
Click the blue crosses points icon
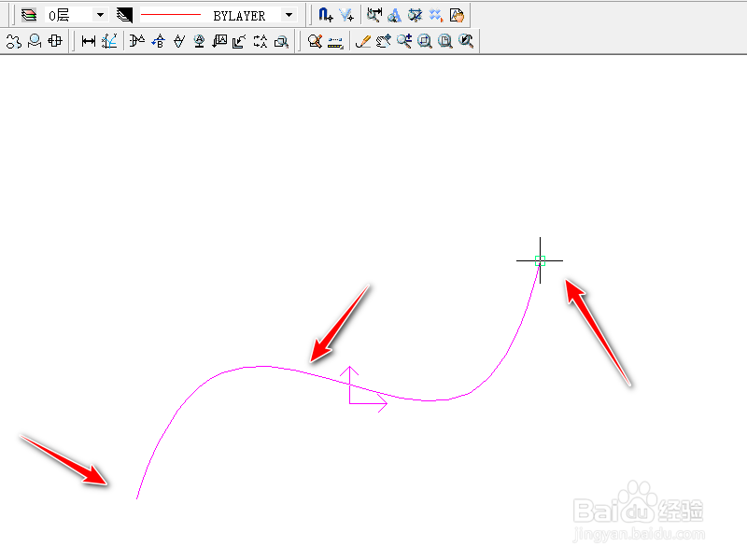coord(435,15)
